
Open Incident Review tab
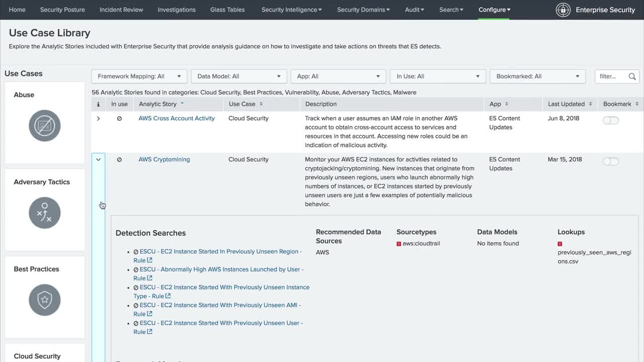coord(121,10)
